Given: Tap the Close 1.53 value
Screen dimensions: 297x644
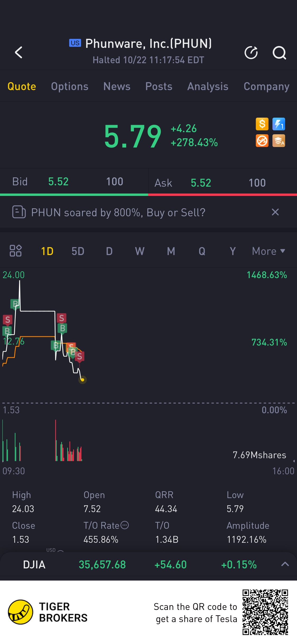Looking at the screenshot, I should click(21, 540).
